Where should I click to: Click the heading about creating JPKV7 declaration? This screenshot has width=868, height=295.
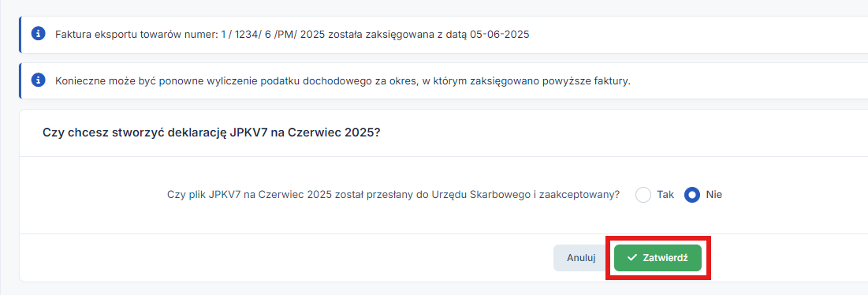(212, 133)
